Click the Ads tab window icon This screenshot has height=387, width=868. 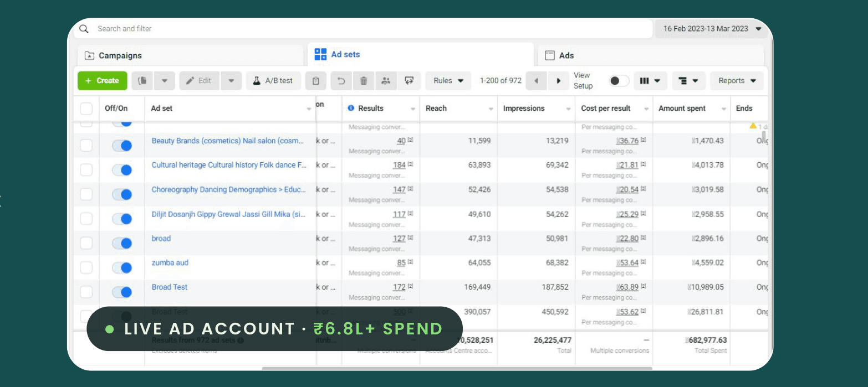[550, 55]
